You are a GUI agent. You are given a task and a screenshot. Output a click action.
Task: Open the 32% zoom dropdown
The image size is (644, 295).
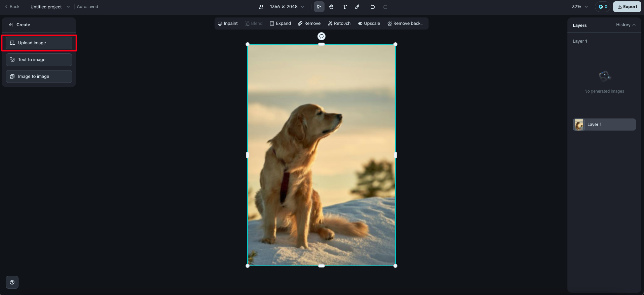(x=580, y=7)
